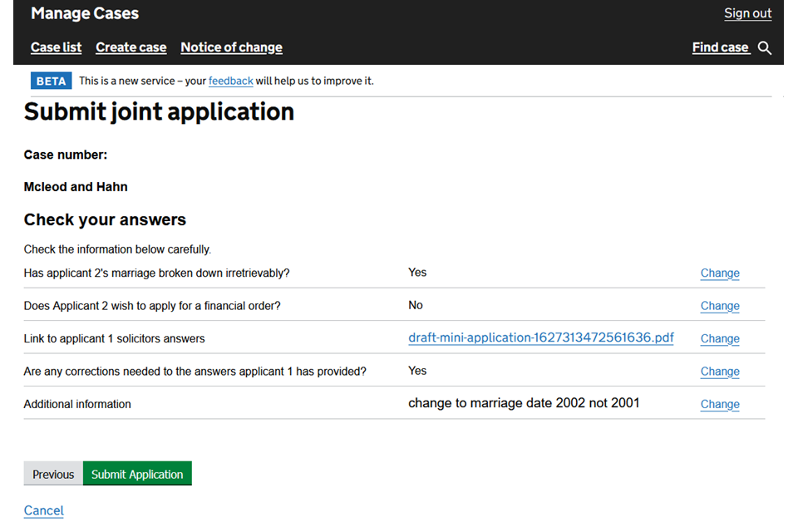
Task: Click the Find case link
Action: 720,47
